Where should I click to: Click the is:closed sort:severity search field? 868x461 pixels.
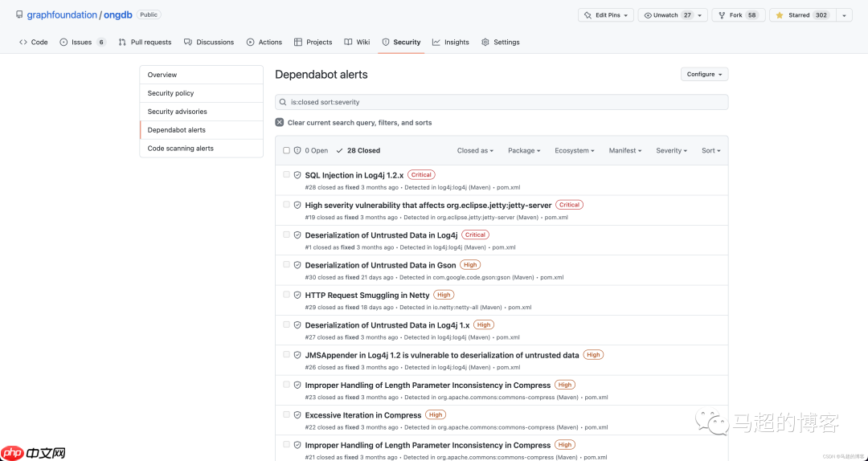point(502,102)
